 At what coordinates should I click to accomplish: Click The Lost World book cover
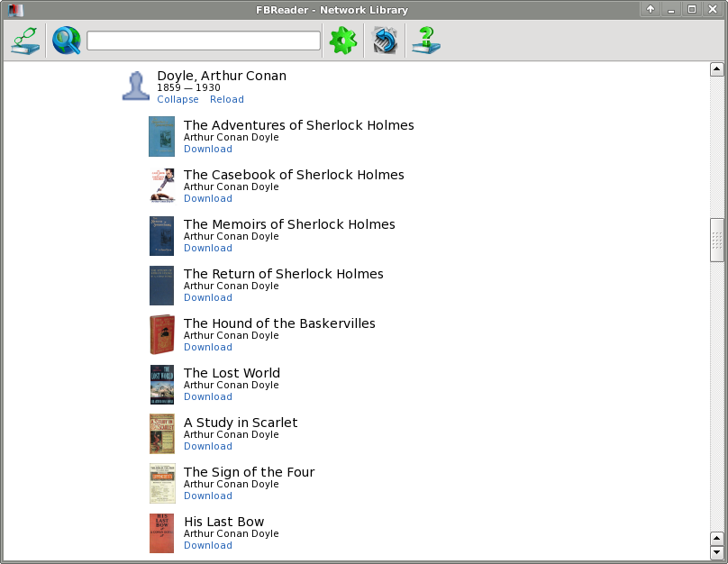162,385
